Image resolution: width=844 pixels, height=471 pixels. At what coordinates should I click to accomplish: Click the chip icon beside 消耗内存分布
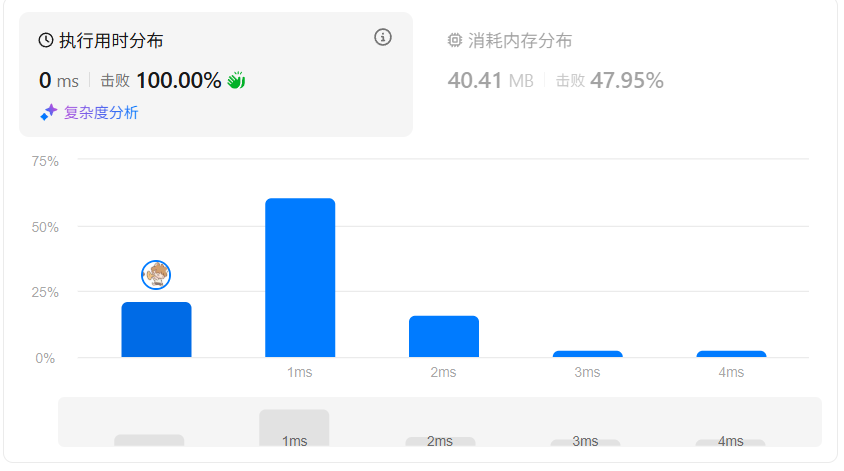coord(455,40)
